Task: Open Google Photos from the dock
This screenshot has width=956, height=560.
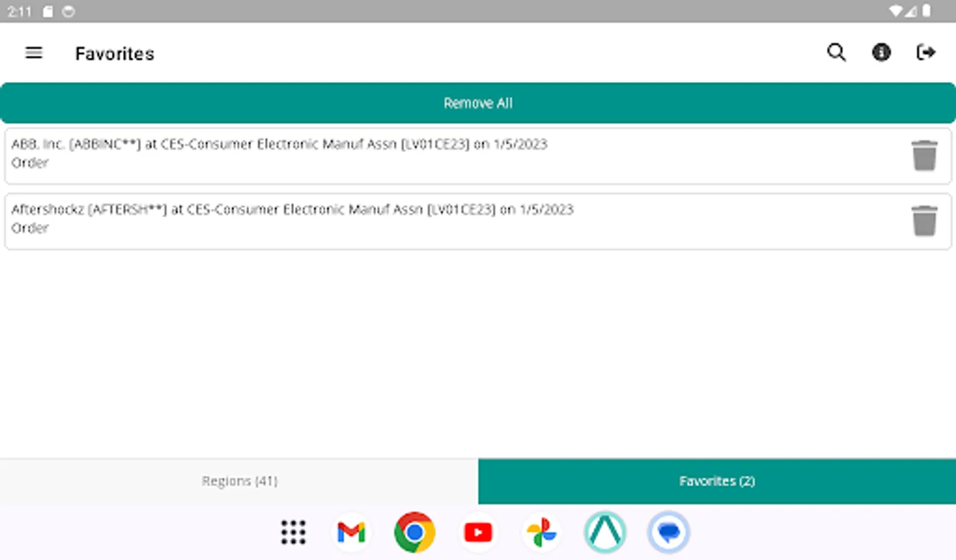Action: point(541,532)
